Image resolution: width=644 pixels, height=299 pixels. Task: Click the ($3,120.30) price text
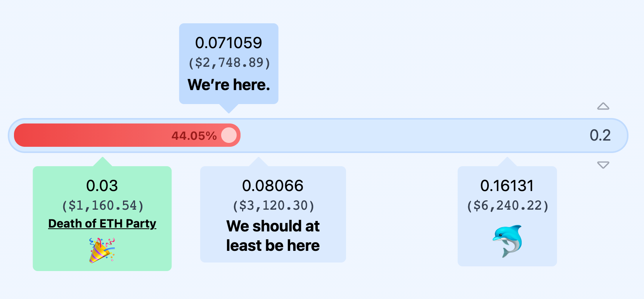(273, 205)
